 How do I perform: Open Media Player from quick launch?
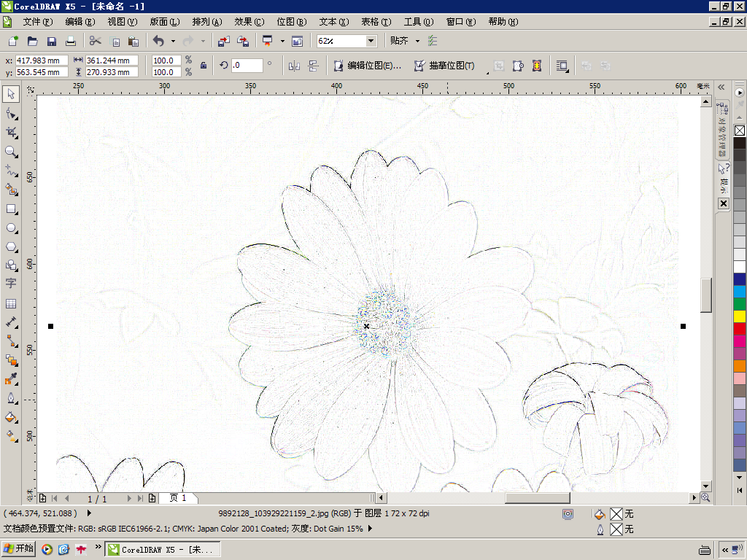pyautogui.click(x=47, y=550)
